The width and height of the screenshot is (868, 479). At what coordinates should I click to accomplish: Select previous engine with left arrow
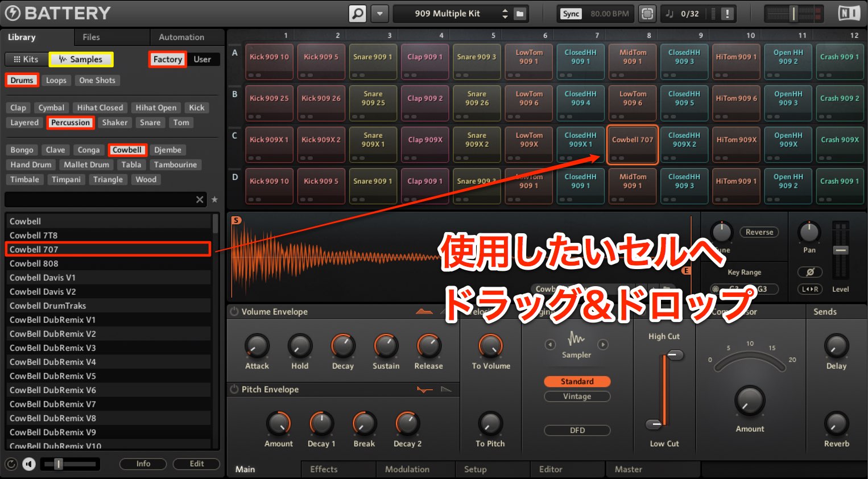click(549, 344)
